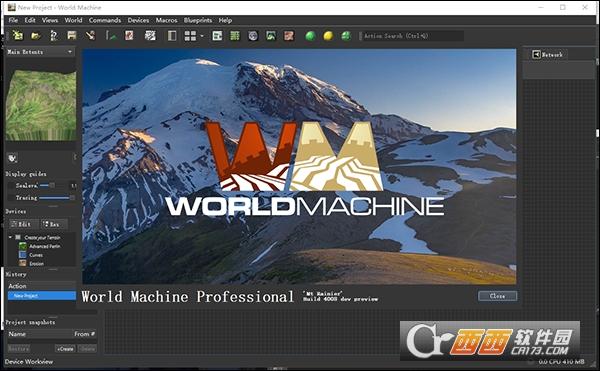Screen dimensions: 600x371
Task: Toggle the Tracing guide checkbox
Action: [11, 198]
